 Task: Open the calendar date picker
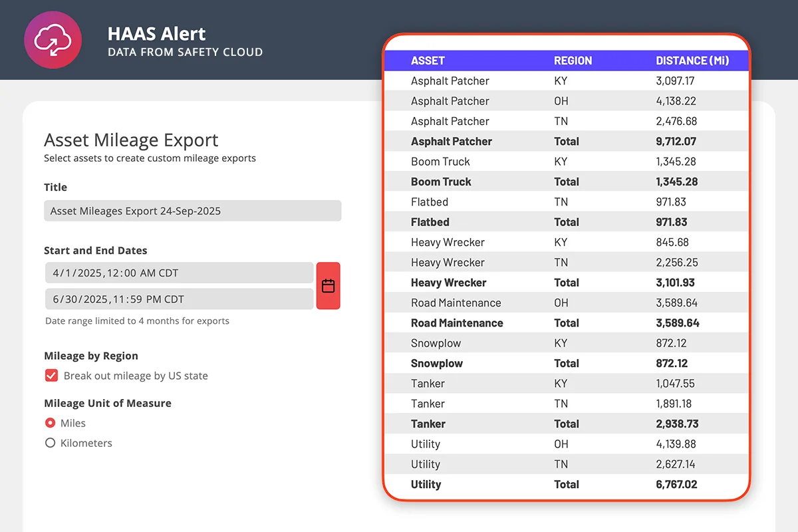tap(328, 285)
